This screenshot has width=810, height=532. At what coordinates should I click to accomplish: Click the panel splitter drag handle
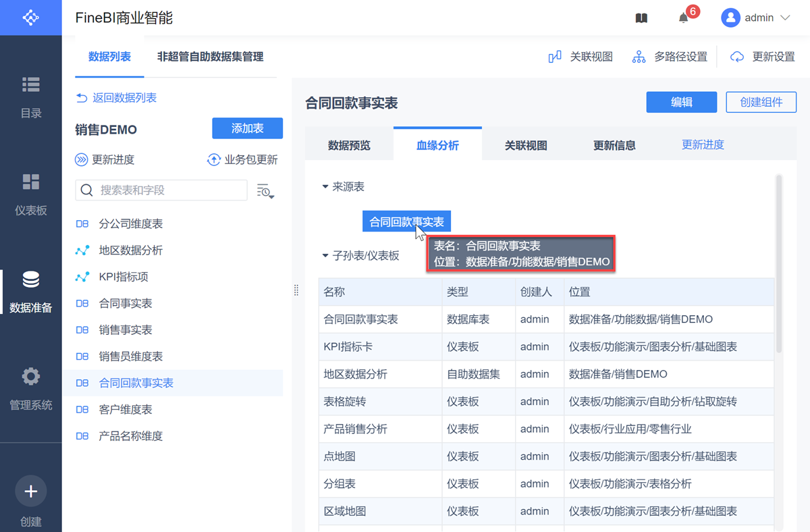pos(296,290)
